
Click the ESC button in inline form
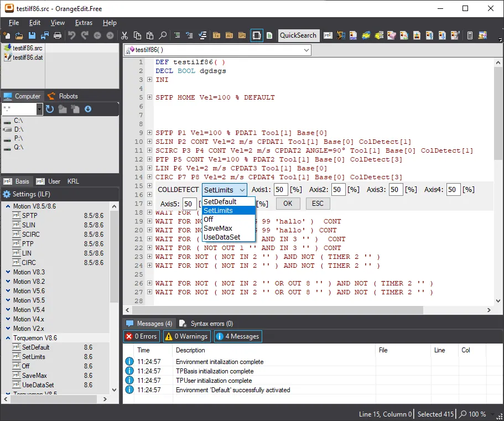[x=318, y=204]
